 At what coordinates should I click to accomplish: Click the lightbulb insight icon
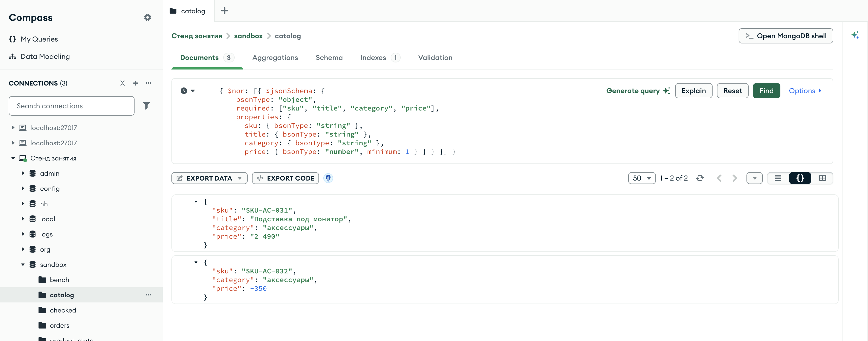coord(328,178)
